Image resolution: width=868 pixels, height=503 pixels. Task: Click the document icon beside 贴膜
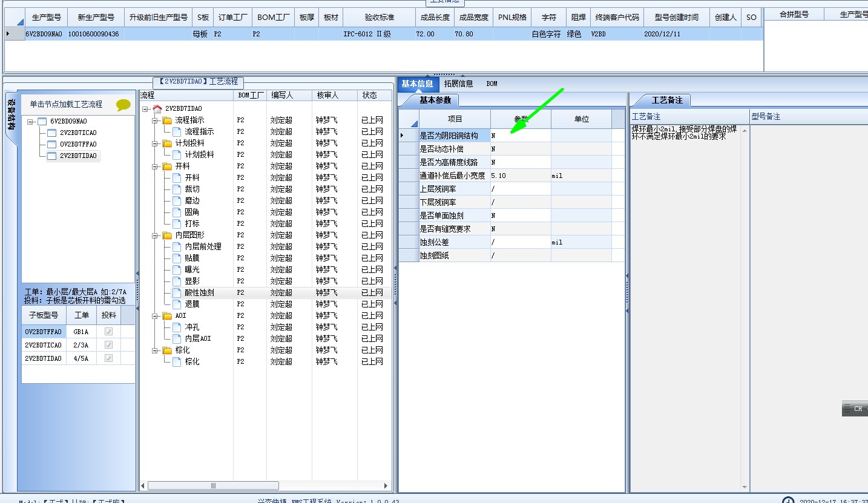click(177, 258)
